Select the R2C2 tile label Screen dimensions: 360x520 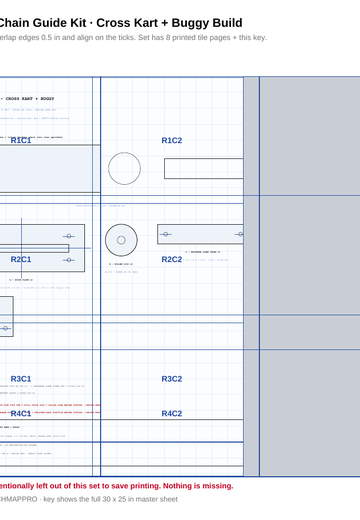172,259
